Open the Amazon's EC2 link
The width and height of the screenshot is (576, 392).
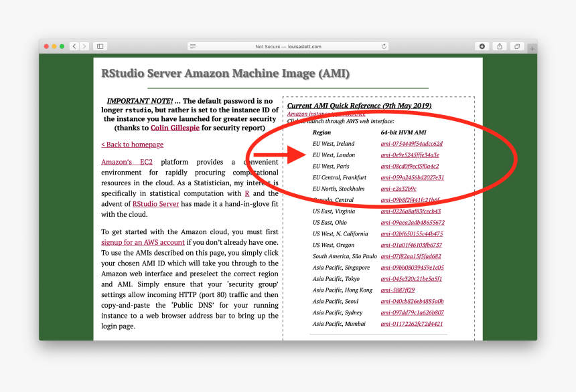point(127,162)
